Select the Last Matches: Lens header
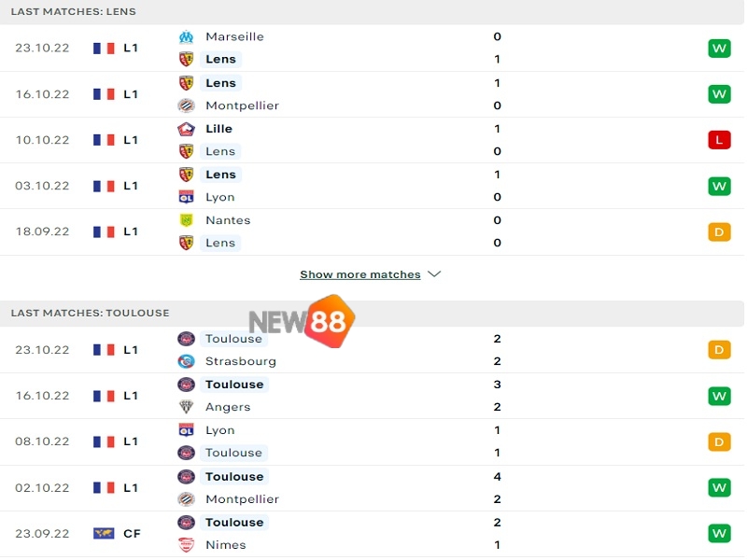The height and width of the screenshot is (560, 747). pos(73,11)
